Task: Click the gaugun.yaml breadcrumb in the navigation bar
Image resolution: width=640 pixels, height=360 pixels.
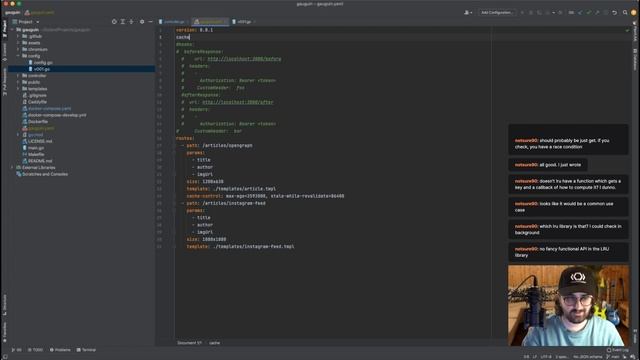Action: tap(39, 13)
